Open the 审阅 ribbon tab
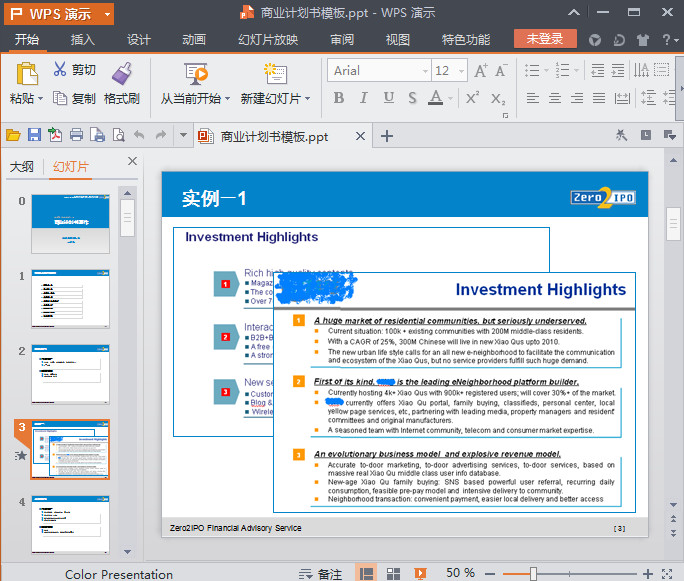Screen dimensions: 684x581 (x=342, y=40)
